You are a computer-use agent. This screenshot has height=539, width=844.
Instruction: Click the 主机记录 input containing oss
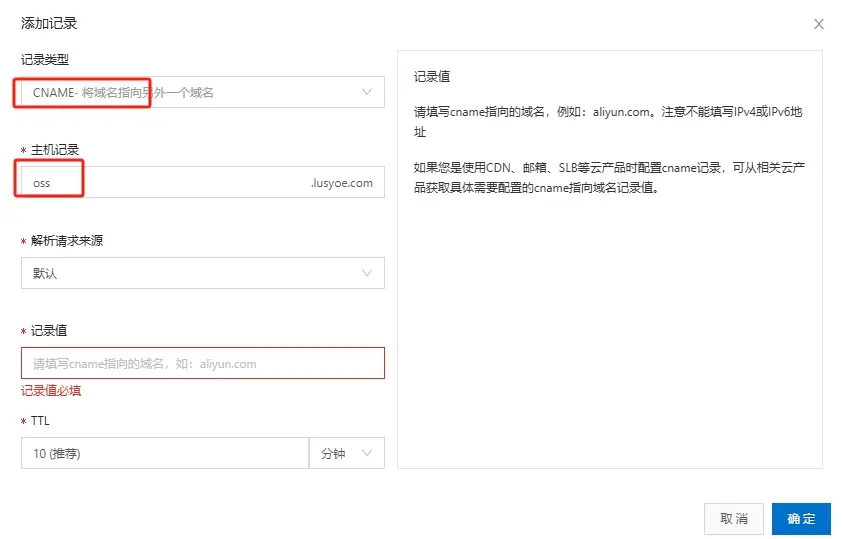(x=203, y=183)
